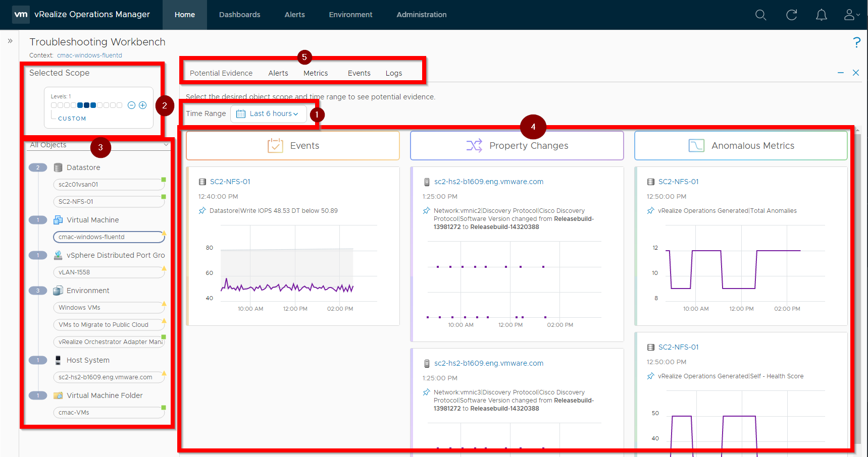Select cmac-windows-fluentd virtual machine object

(109, 237)
